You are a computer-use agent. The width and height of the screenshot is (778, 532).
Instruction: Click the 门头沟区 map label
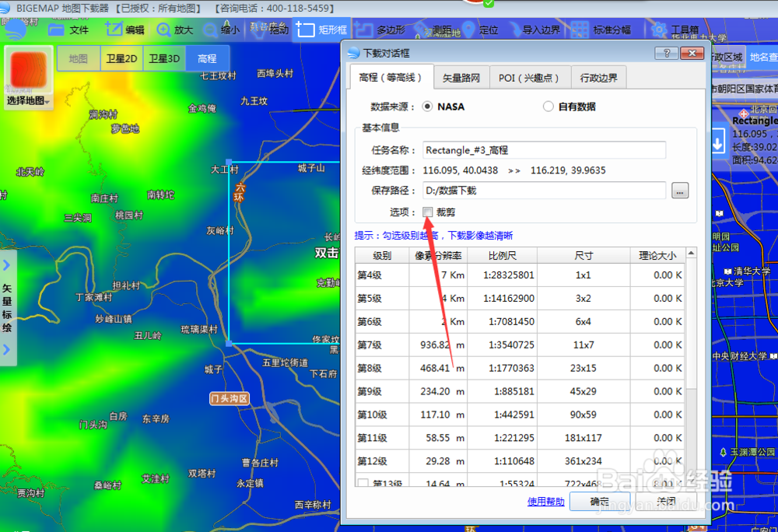[230, 399]
